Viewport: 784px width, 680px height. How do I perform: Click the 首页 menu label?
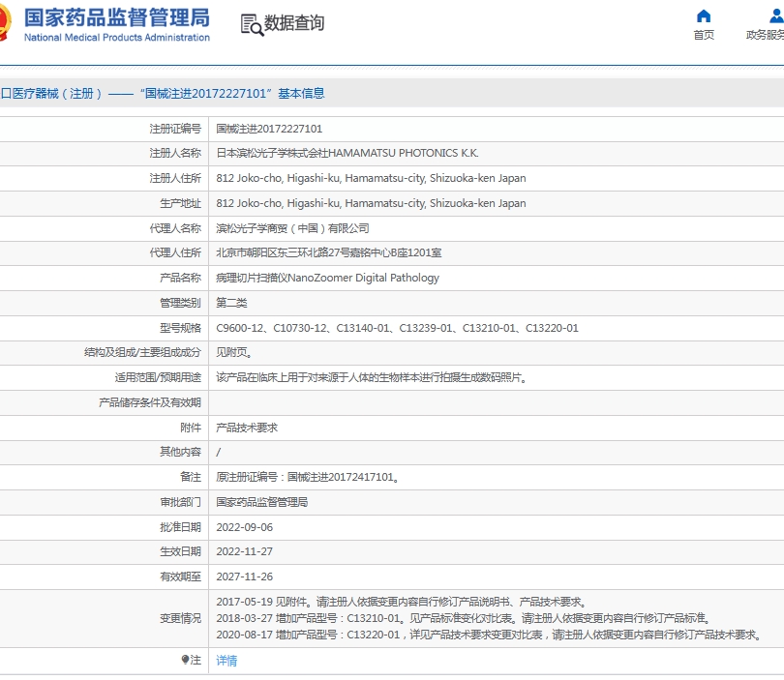coord(704,35)
